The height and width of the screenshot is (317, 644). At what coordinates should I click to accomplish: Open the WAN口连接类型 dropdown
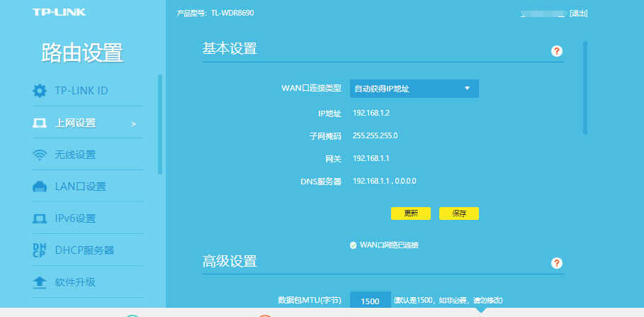tap(414, 89)
